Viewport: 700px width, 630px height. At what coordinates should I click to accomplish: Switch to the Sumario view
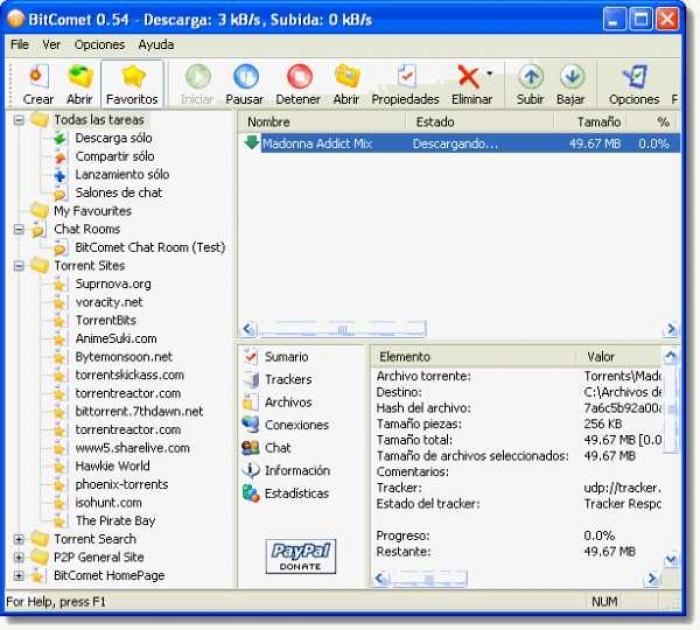(x=276, y=357)
